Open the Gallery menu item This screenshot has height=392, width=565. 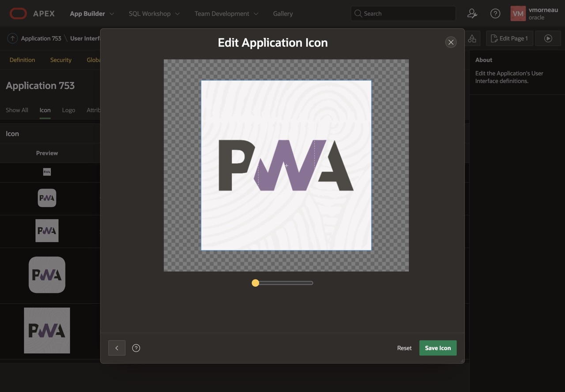pyautogui.click(x=282, y=14)
